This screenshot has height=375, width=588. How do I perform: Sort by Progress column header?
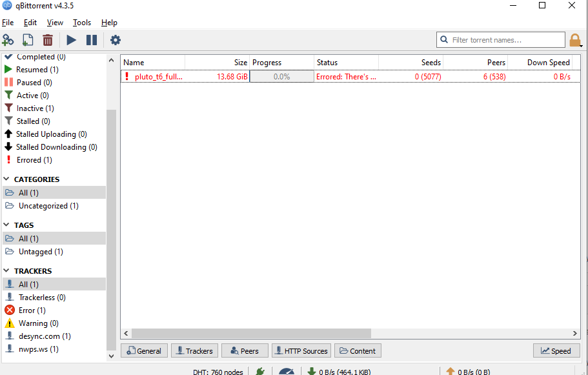[x=281, y=63]
